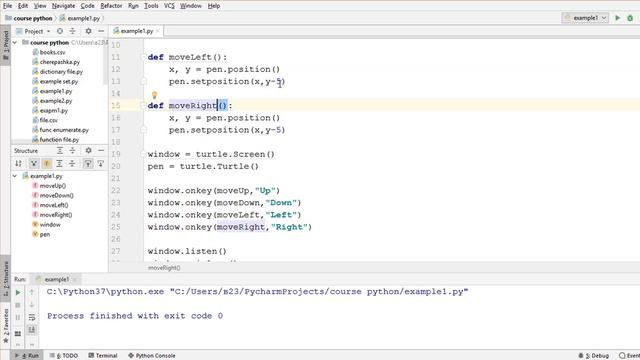Click restore layout icon in Run panel
Image resolution: width=640 pixels, height=360 pixels.
18,333
